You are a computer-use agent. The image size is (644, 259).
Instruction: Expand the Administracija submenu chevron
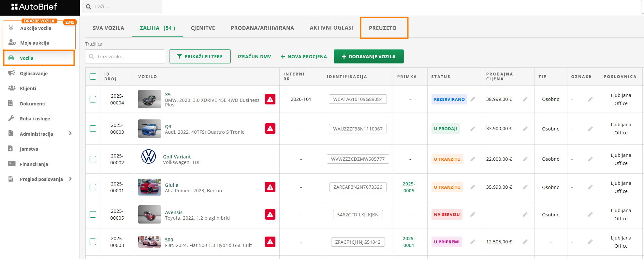(70, 133)
